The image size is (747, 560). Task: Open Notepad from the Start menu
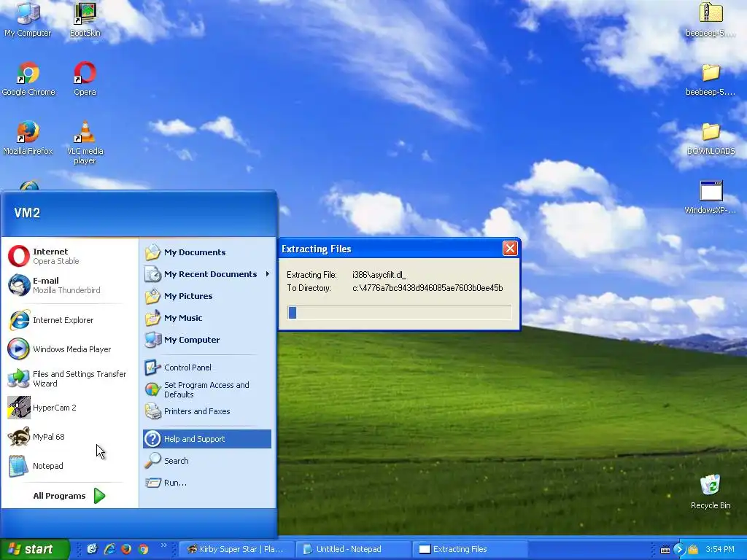pos(69,466)
